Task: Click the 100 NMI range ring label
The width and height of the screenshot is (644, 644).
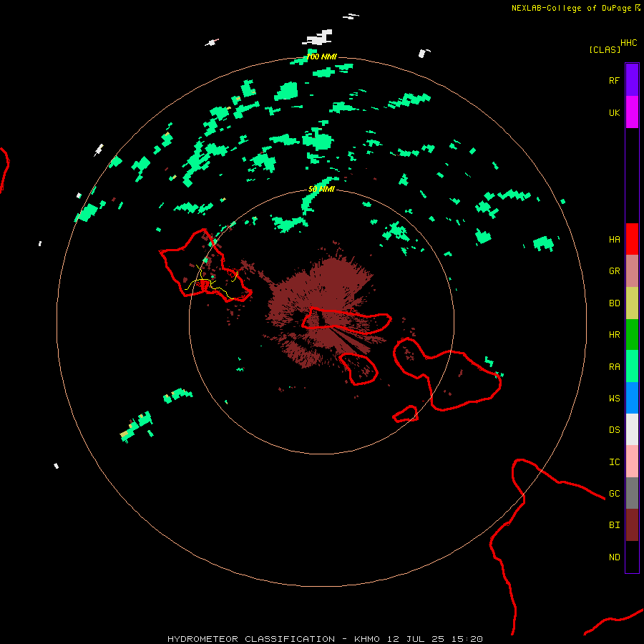Action: pyautogui.click(x=321, y=57)
